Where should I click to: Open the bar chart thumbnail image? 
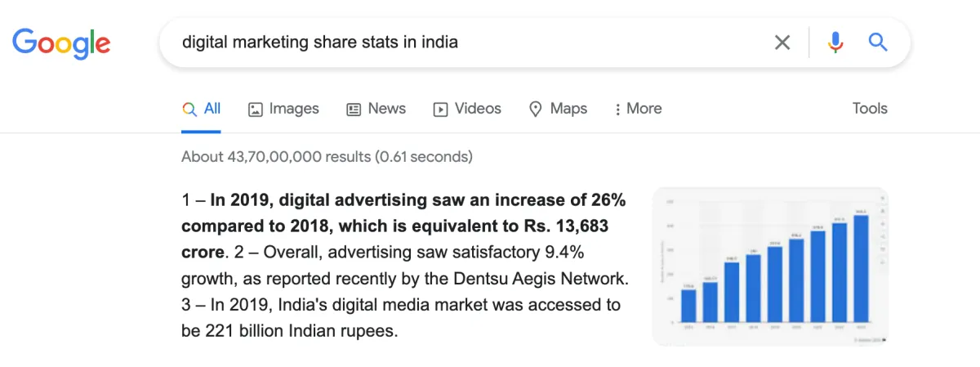770,266
